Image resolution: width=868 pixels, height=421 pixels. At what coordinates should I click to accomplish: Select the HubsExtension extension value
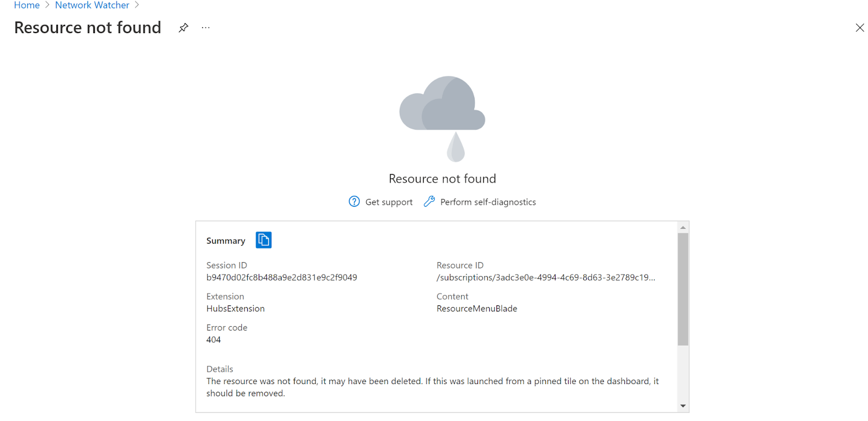[x=235, y=309]
